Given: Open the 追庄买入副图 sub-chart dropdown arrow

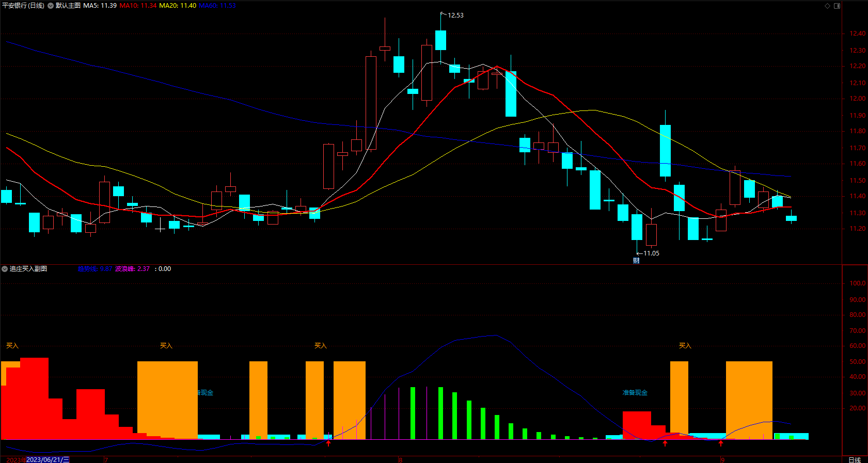Looking at the screenshot, I should (5, 269).
